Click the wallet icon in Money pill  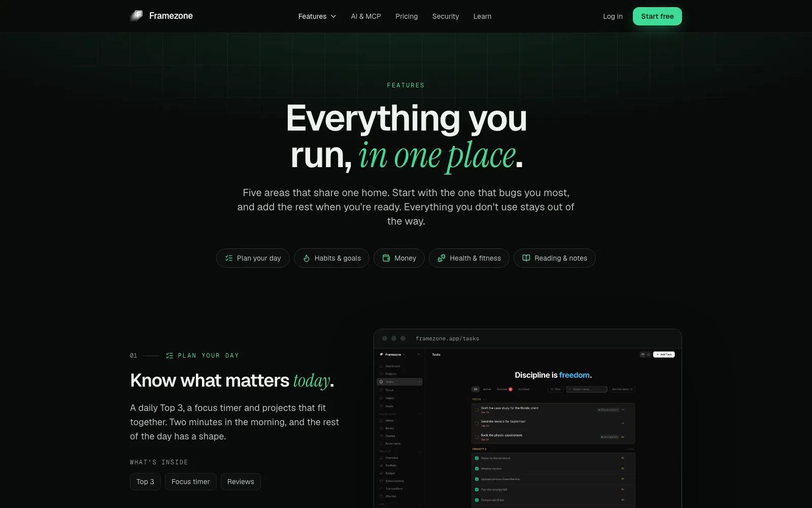(x=386, y=258)
